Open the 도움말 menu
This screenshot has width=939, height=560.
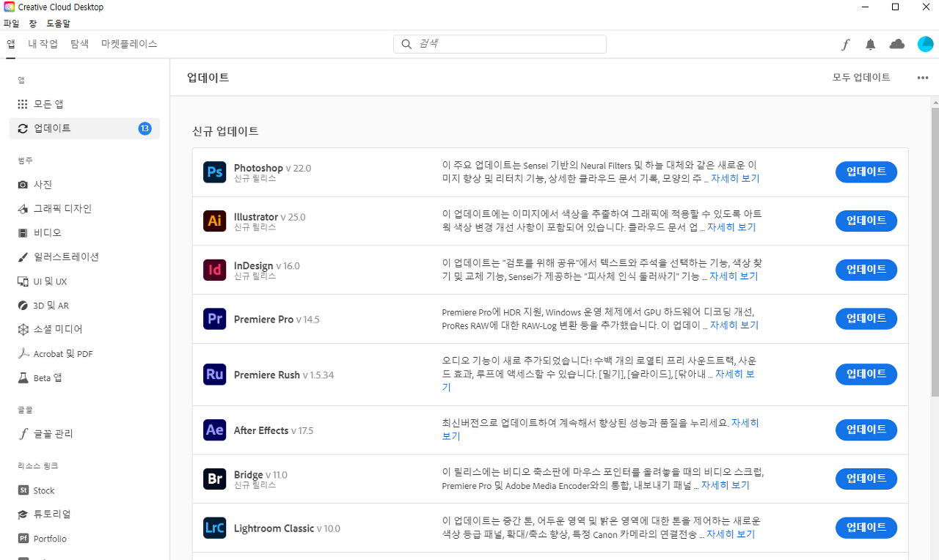pyautogui.click(x=59, y=23)
